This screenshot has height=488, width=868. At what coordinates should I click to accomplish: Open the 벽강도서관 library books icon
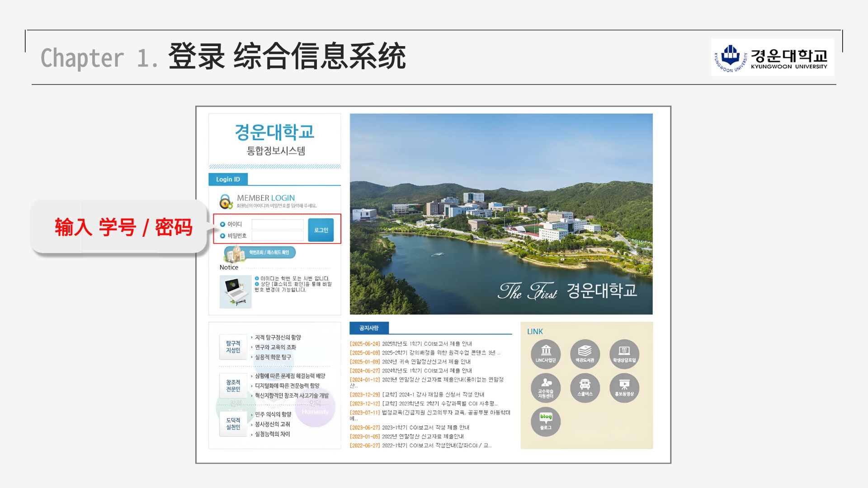585,354
